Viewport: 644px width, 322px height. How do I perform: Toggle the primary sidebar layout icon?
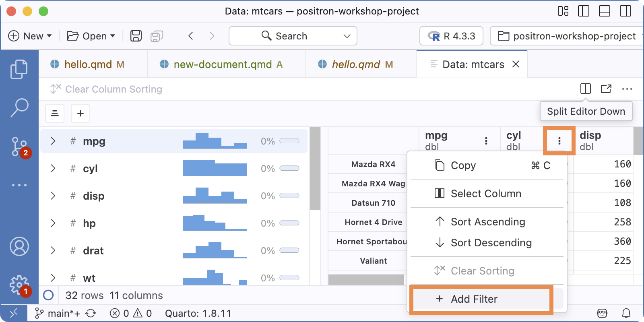point(583,11)
